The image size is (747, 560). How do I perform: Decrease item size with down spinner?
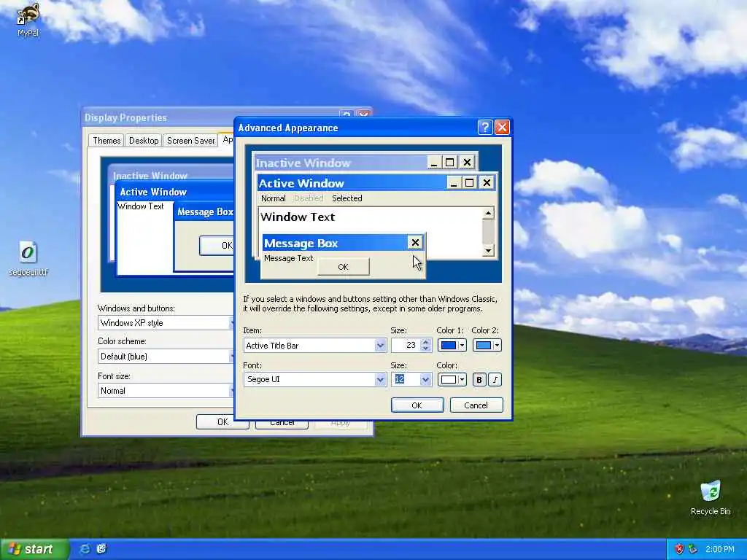pyautogui.click(x=426, y=349)
